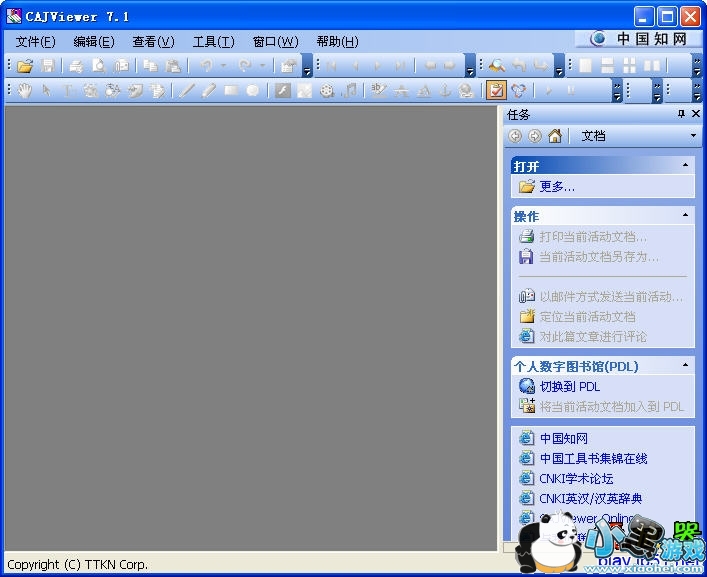Viewport: 707px width, 577px height.
Task: Collapse the 操作 section
Action: [x=685, y=215]
